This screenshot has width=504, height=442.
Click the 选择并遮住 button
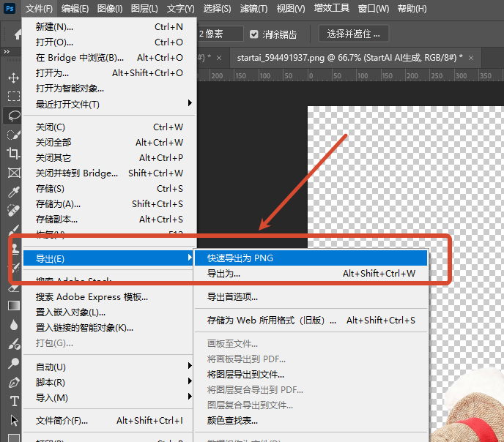[354, 34]
